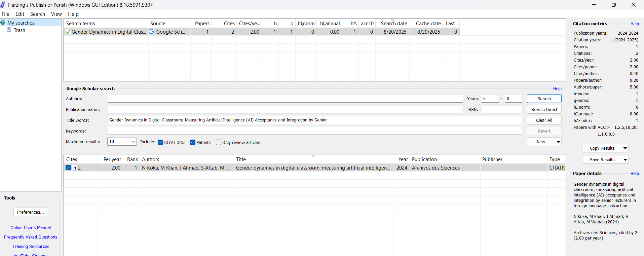Sort searches by Source column
The height and width of the screenshot is (256, 644).
(169, 23)
